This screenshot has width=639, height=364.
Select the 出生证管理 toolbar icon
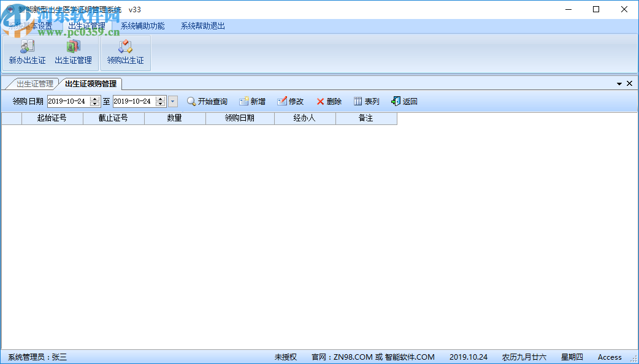(x=73, y=53)
